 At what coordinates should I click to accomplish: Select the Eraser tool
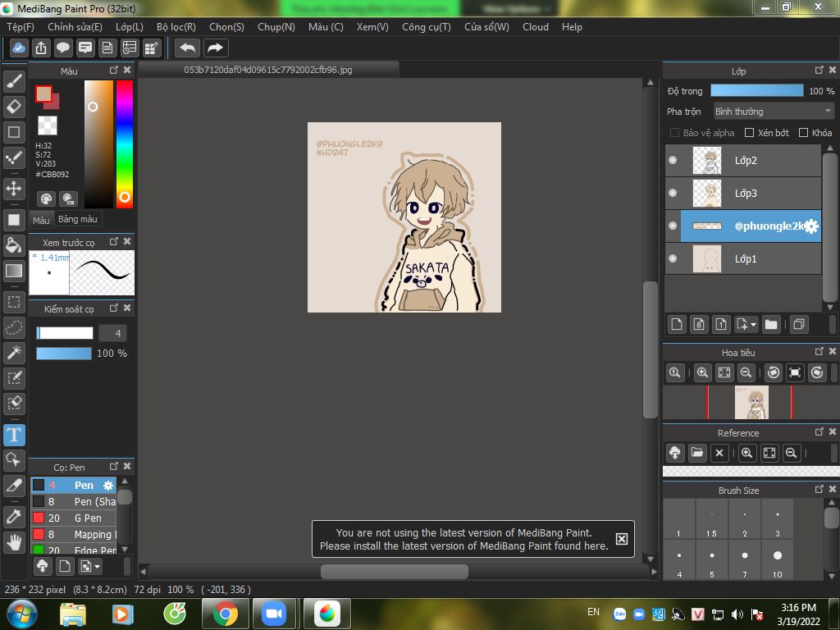[x=14, y=107]
